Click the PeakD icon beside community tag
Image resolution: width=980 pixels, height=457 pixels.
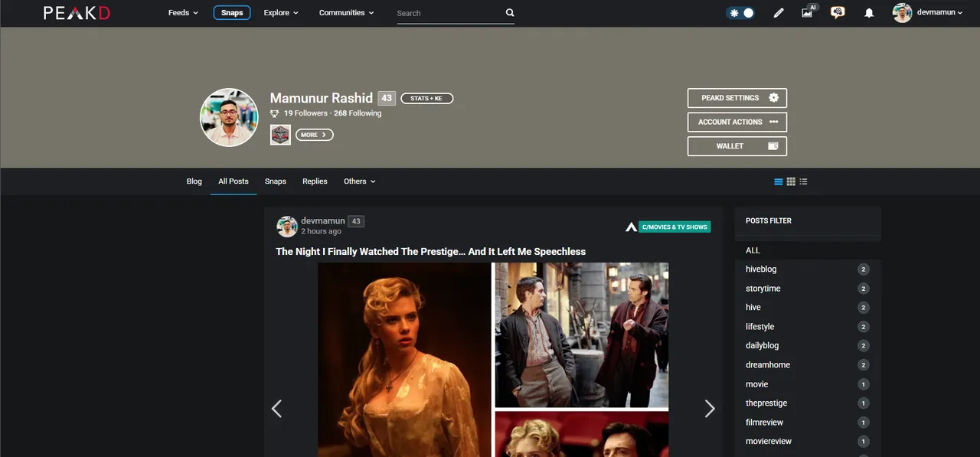point(631,227)
